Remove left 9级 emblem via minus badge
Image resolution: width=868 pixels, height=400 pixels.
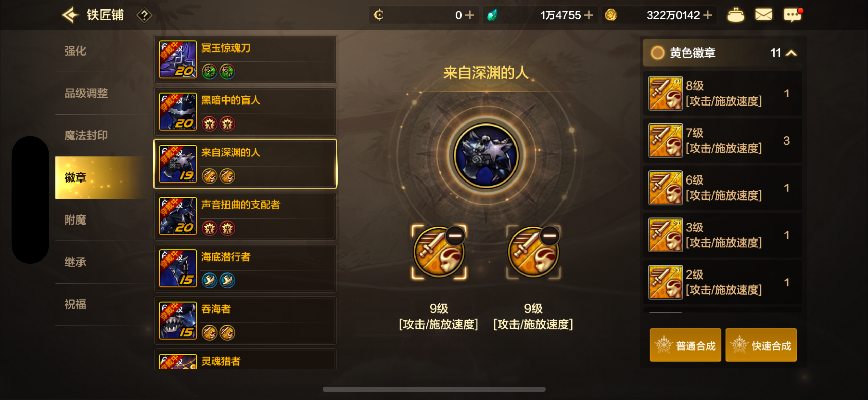pyautogui.click(x=455, y=235)
